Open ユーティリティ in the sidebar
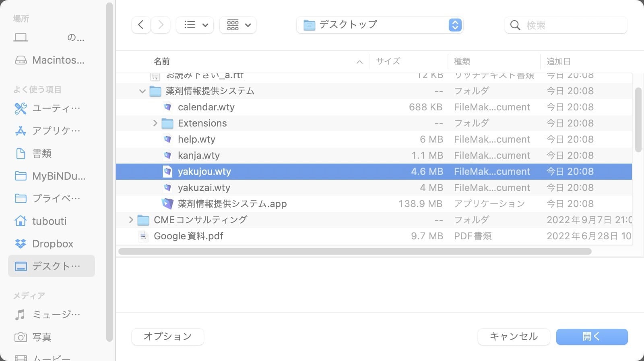Screen dimensions: 644x361 point(51,108)
